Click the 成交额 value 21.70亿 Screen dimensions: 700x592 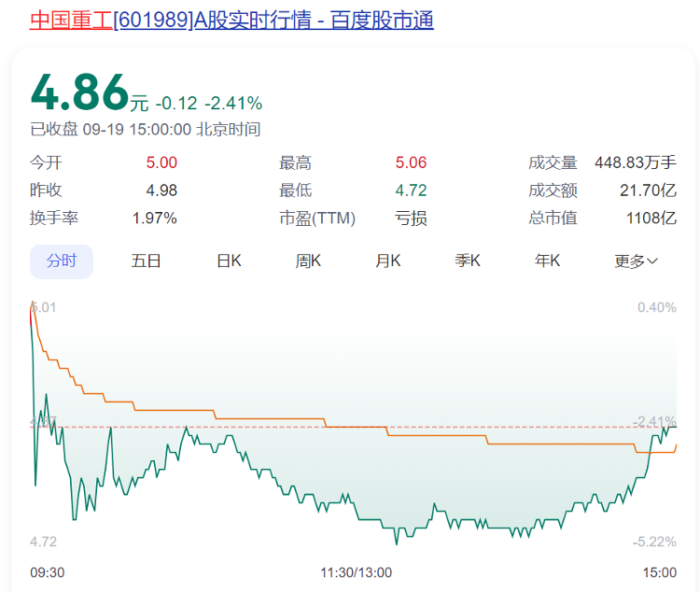coord(649,190)
